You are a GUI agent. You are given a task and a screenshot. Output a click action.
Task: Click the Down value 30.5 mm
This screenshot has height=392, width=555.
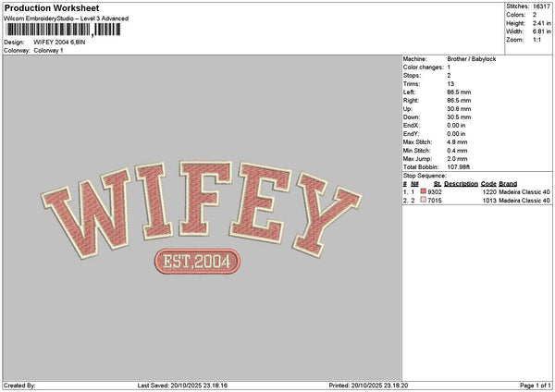459,117
